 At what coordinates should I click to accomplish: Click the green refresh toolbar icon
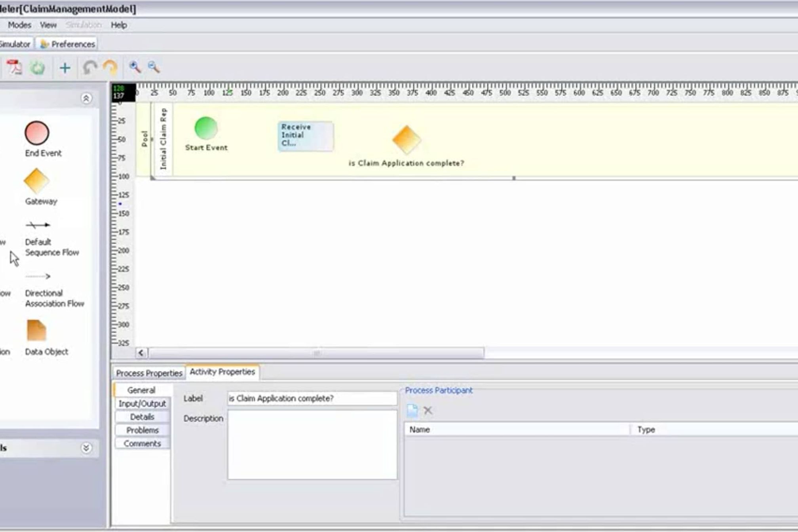(x=38, y=68)
